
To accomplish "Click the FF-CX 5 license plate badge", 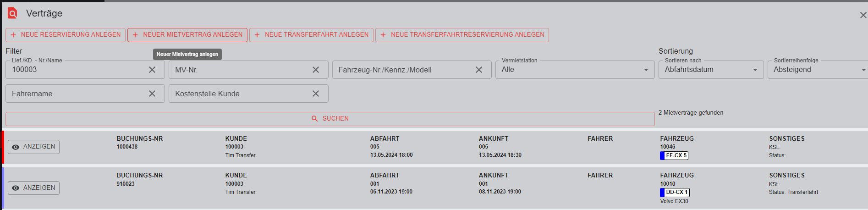I will coord(674,155).
